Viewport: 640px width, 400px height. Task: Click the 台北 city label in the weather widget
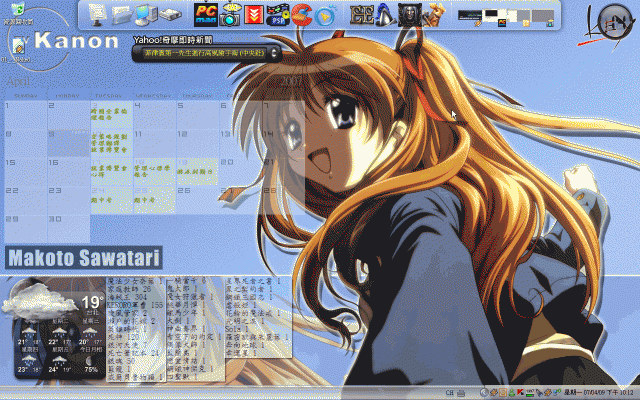[93, 313]
